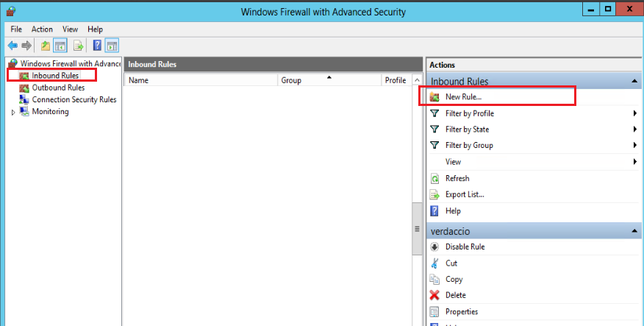Click the green Refresh icon
The image size is (644, 326).
point(434,178)
